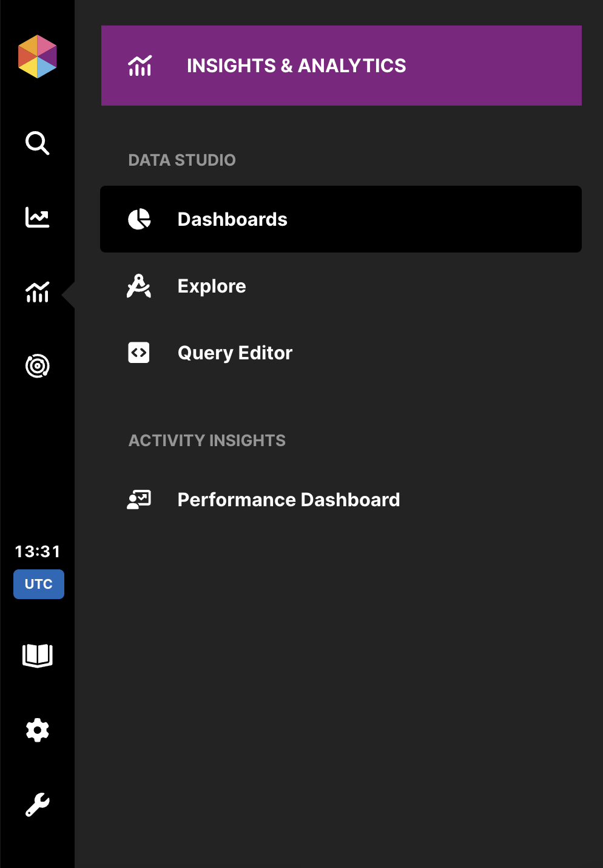This screenshot has height=868, width=603.
Task: Open search from the sidebar magnifier icon
Action: 38,143
